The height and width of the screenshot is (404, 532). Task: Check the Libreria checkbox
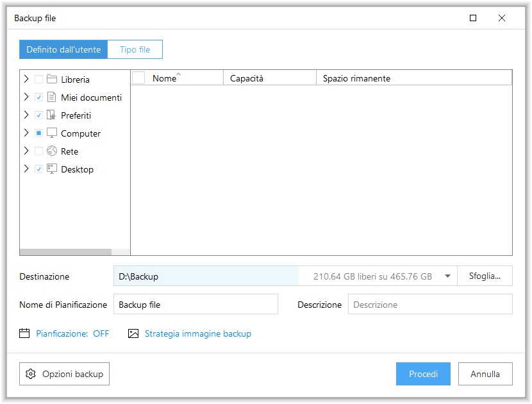click(39, 80)
